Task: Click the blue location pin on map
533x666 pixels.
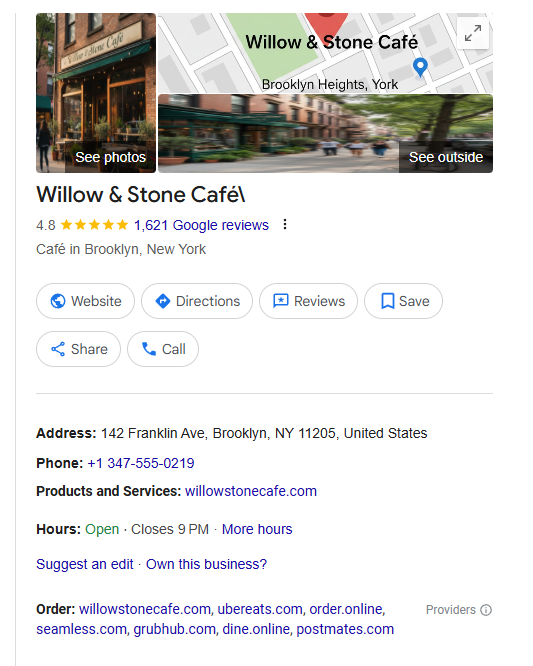Action: click(420, 67)
